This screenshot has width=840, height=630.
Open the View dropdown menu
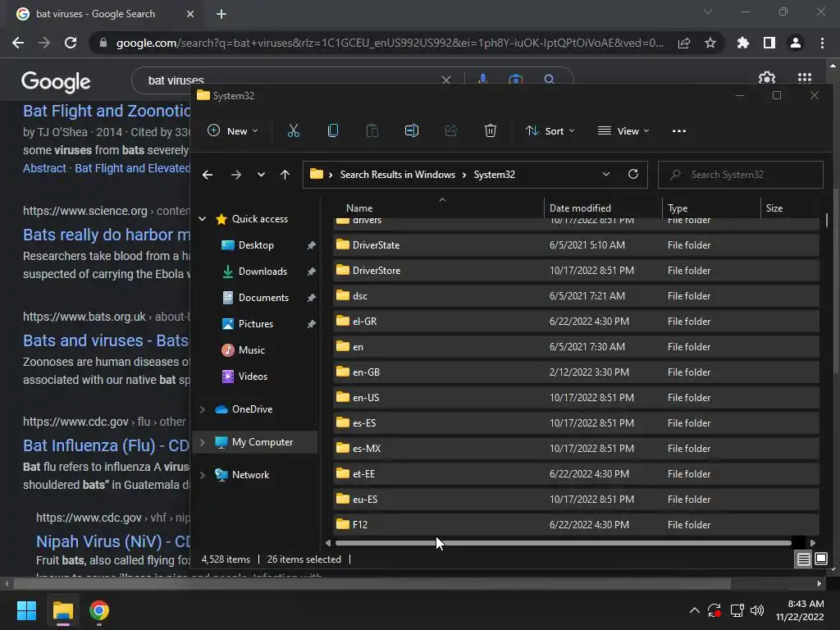click(x=623, y=130)
